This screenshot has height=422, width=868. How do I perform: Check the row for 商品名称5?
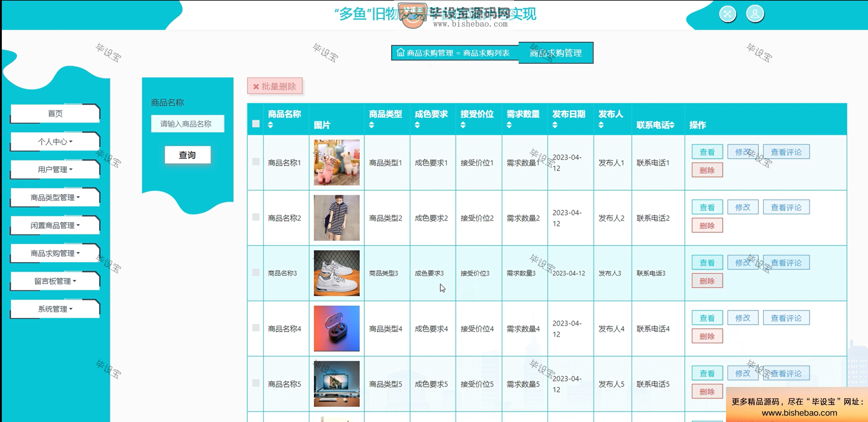[x=256, y=383]
